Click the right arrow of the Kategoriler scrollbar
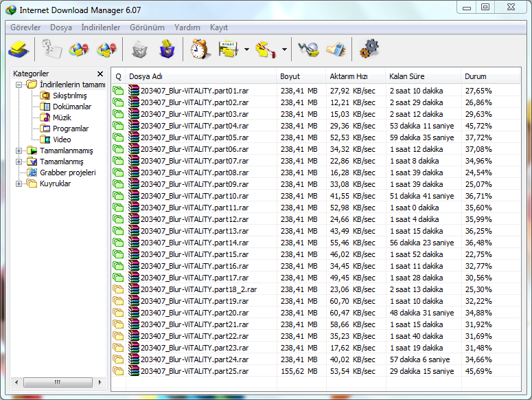532x400 pixels. point(100,382)
